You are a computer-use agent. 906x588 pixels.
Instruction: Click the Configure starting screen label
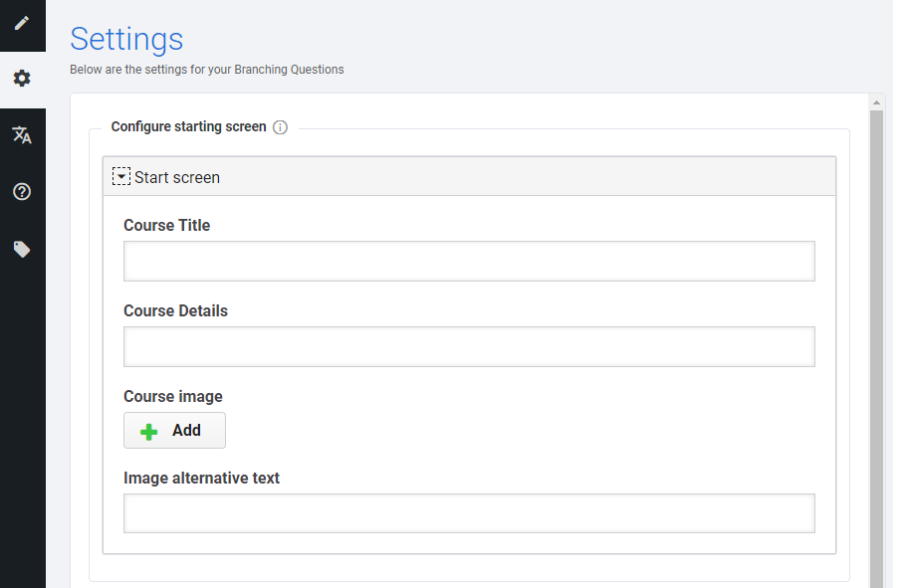pyautogui.click(x=188, y=126)
